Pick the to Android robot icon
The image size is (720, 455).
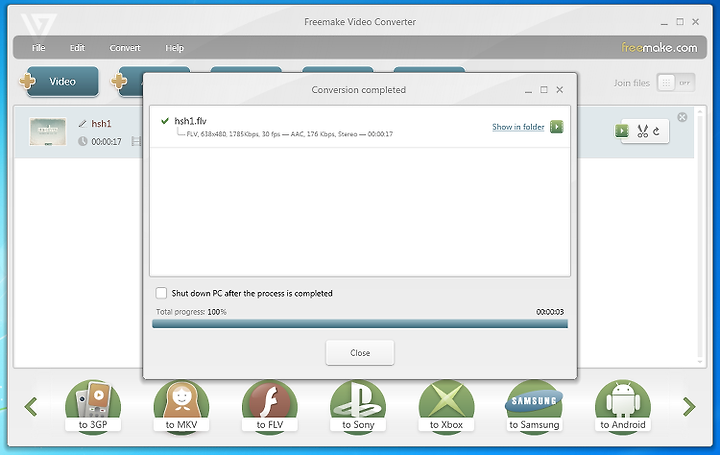(x=623, y=406)
